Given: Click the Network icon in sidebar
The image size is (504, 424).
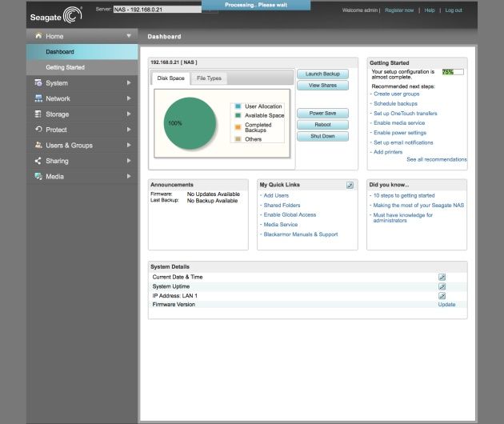Looking at the screenshot, I should click(38, 98).
